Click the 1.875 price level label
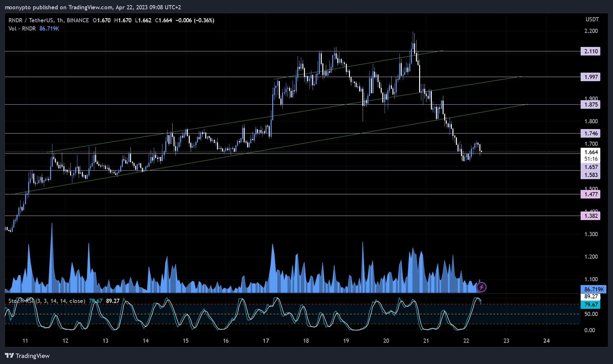The image size is (613, 364). pos(590,105)
